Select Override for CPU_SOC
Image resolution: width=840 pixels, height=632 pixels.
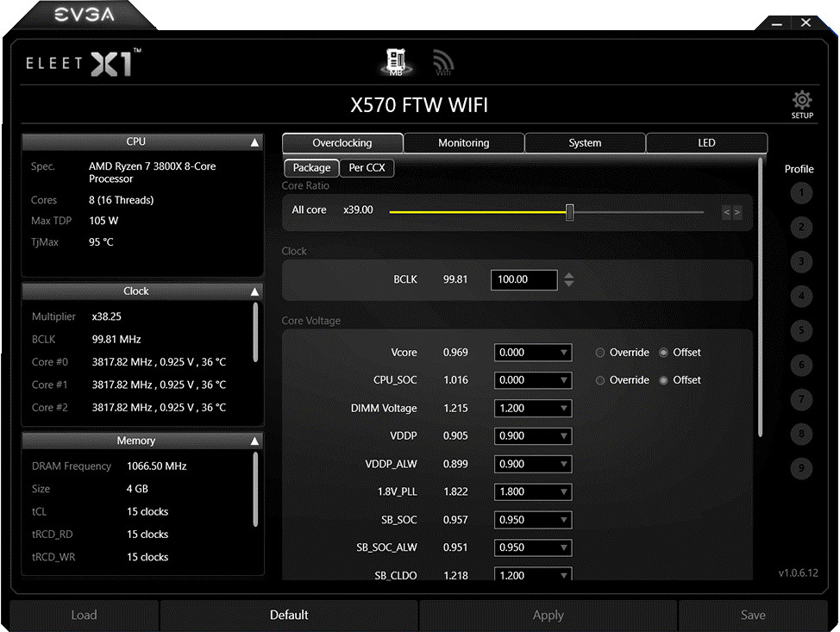tap(600, 380)
